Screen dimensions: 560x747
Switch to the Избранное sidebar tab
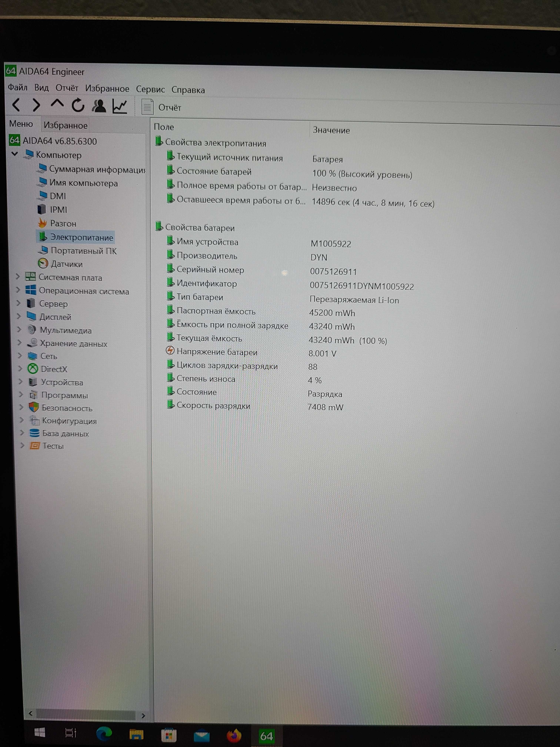click(66, 126)
